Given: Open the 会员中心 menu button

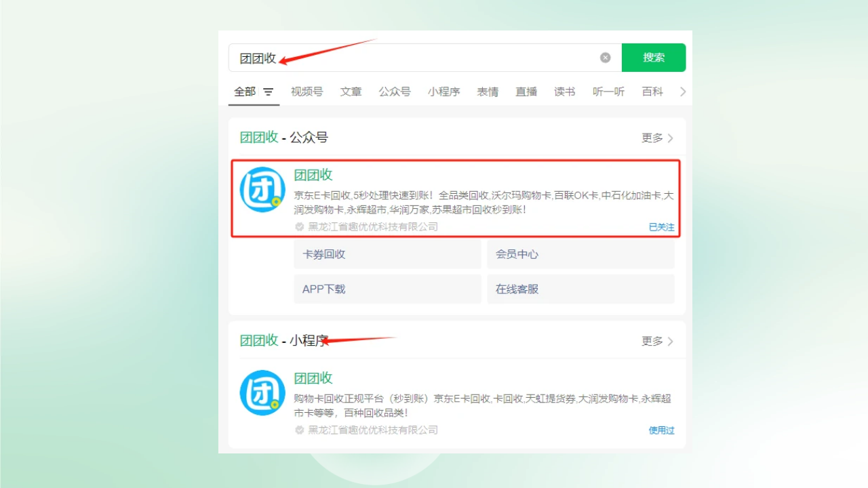Looking at the screenshot, I should point(580,254).
